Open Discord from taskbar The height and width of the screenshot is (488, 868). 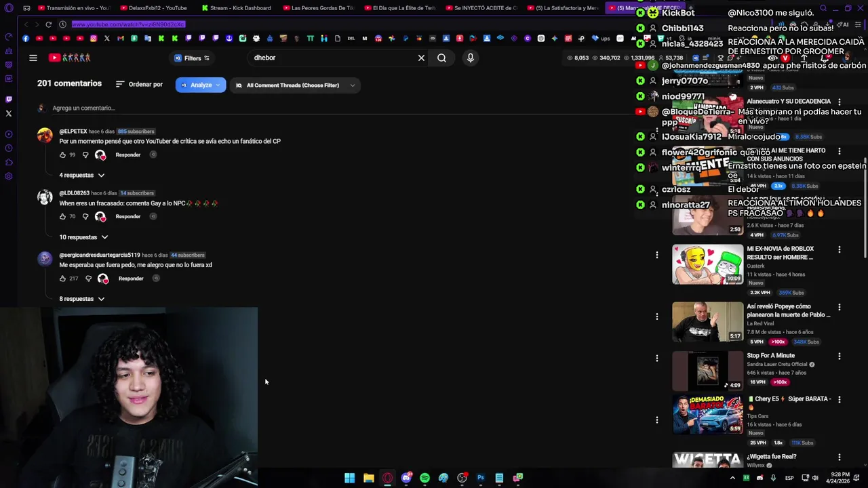coord(406,478)
